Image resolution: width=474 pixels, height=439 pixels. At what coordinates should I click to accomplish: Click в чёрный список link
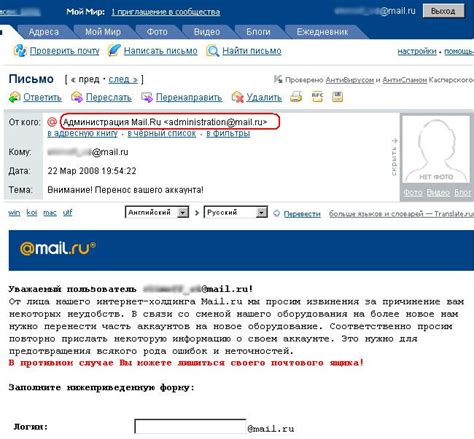[x=162, y=133]
